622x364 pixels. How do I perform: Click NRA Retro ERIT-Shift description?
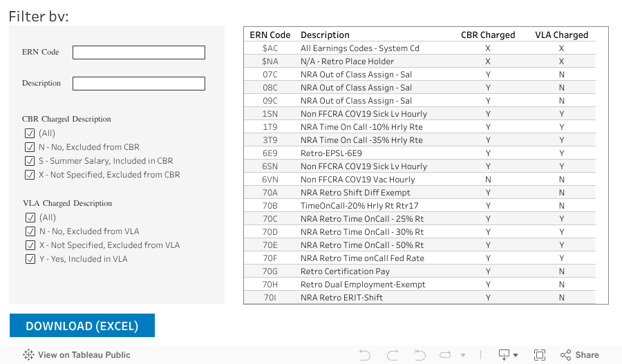[341, 298]
